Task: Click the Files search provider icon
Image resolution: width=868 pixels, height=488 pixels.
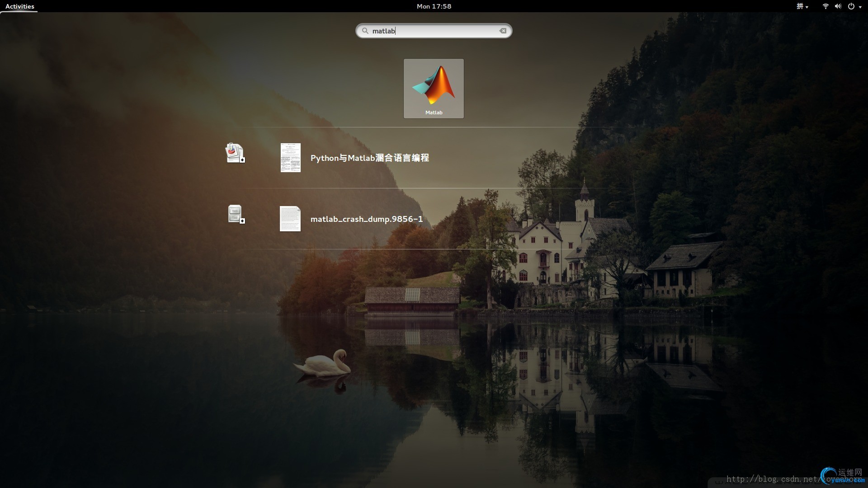Action: point(236,214)
